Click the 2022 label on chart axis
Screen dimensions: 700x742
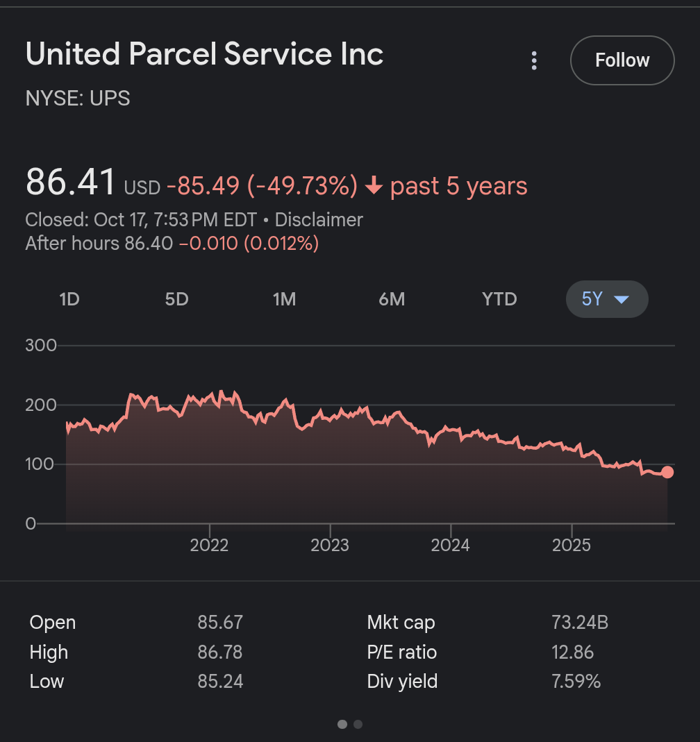pyautogui.click(x=209, y=545)
